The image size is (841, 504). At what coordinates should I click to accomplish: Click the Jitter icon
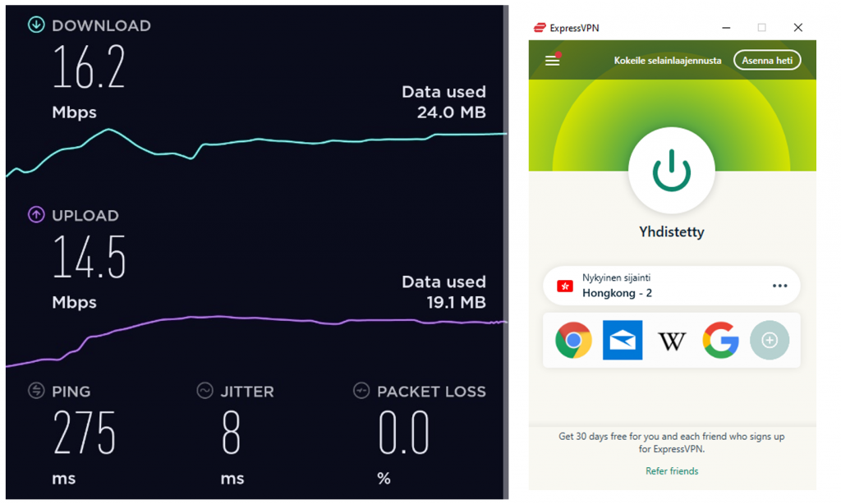click(x=205, y=391)
